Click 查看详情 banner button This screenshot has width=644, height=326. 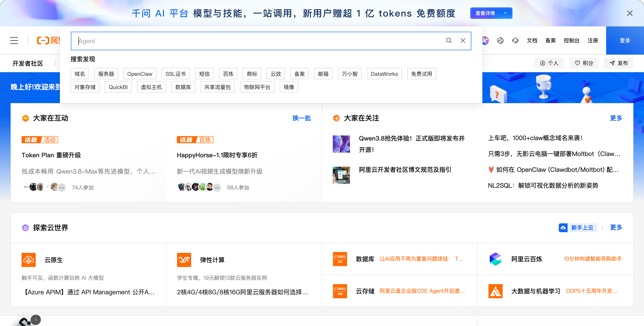pyautogui.click(x=491, y=13)
